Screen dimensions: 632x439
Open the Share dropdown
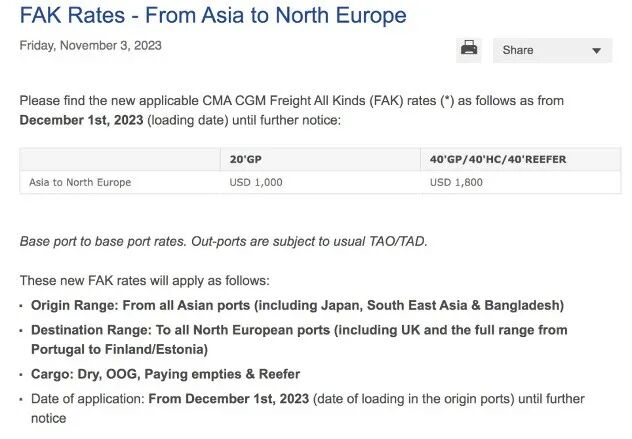tap(552, 50)
